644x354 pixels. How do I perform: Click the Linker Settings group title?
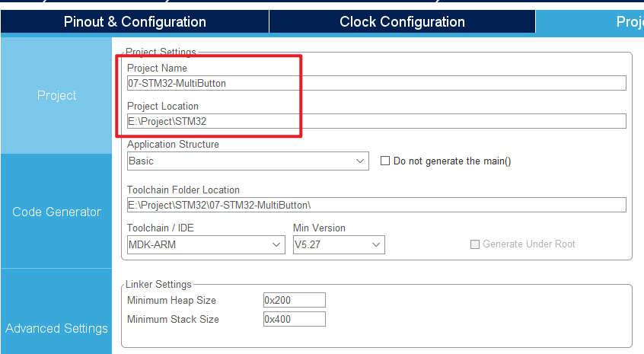[158, 284]
